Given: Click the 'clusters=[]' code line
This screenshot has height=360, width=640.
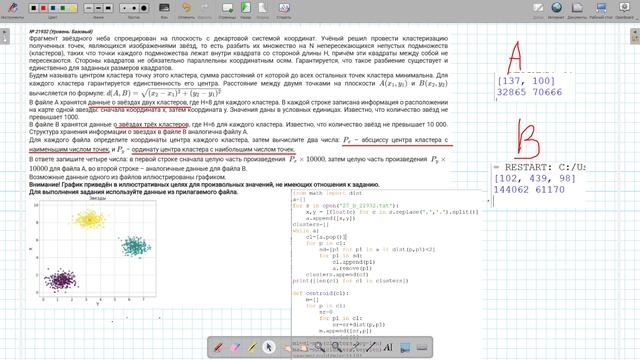Looking at the screenshot, I should (x=311, y=224).
